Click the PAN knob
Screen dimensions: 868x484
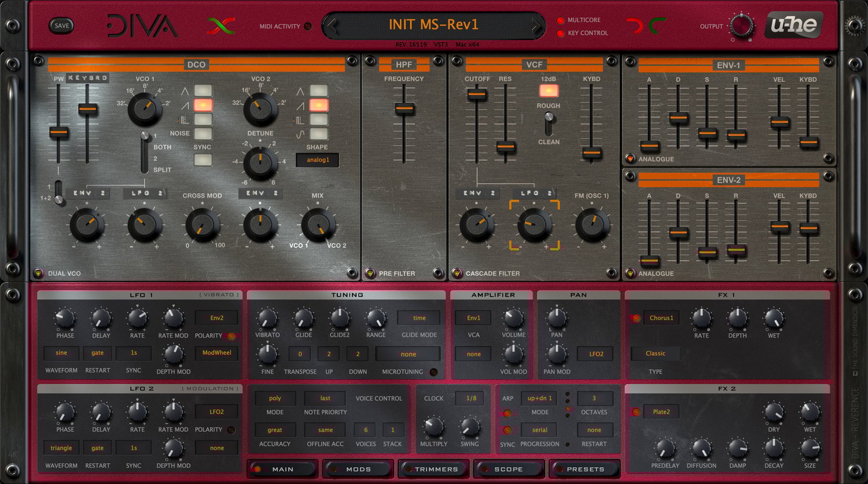(x=557, y=317)
